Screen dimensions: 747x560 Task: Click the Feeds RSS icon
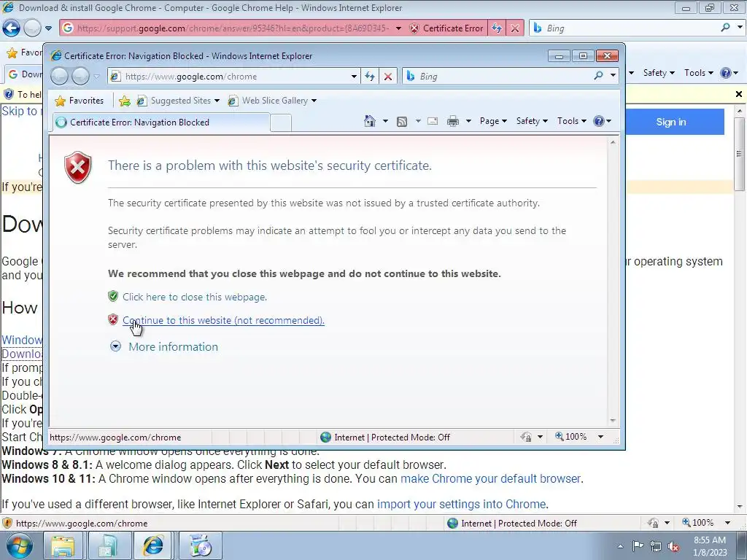coord(402,122)
